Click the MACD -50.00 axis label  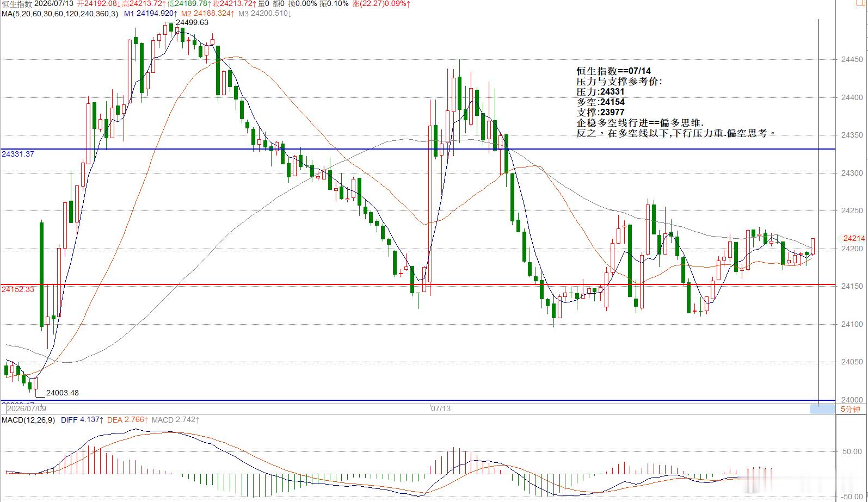(851, 497)
